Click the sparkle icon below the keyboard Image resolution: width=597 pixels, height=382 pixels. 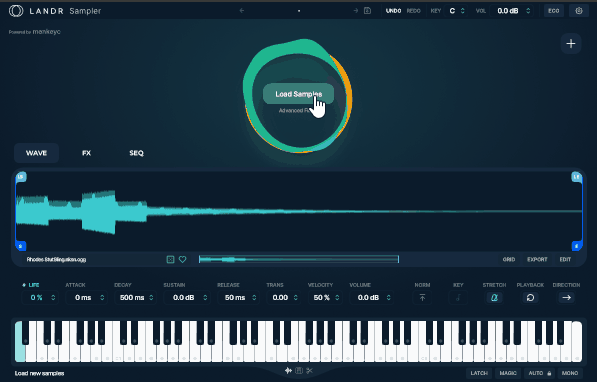[x=288, y=370]
